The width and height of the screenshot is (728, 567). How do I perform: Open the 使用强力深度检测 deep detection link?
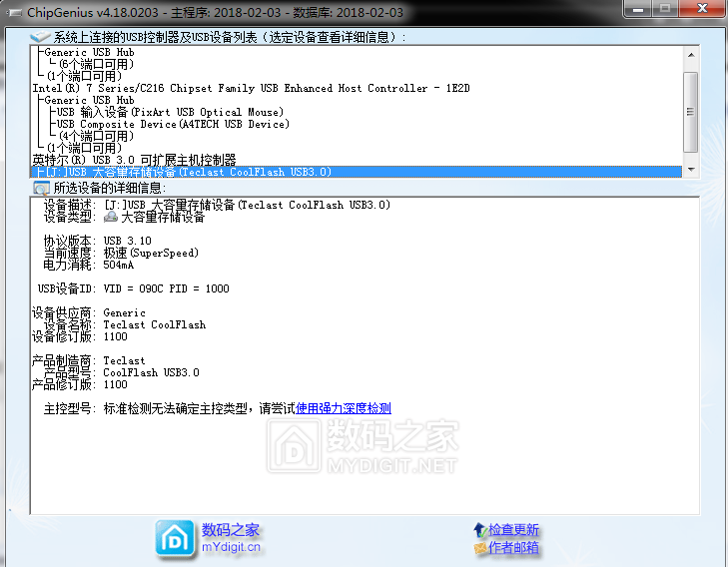click(x=344, y=408)
